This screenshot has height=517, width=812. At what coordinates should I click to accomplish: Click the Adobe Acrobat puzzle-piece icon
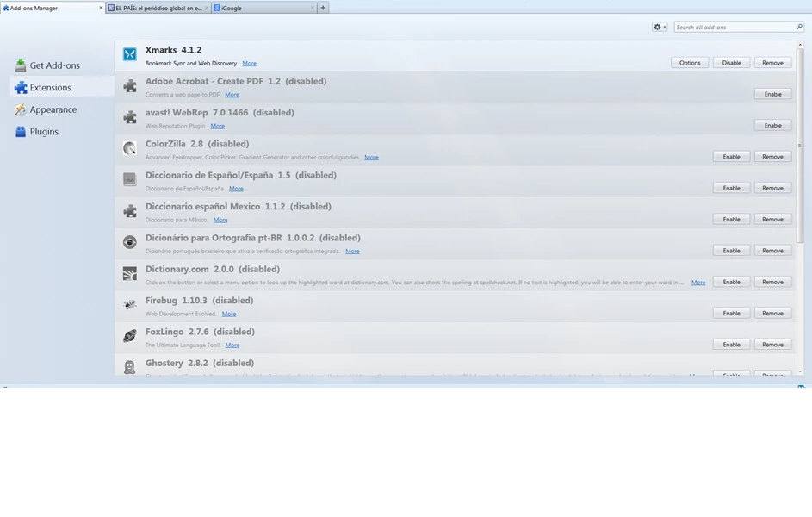click(x=129, y=85)
